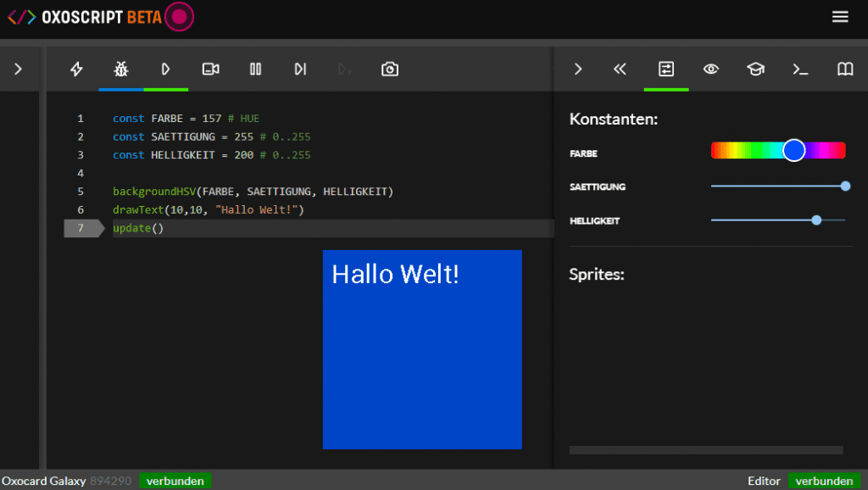Switch to the constants sliders tab

pyautogui.click(x=666, y=70)
